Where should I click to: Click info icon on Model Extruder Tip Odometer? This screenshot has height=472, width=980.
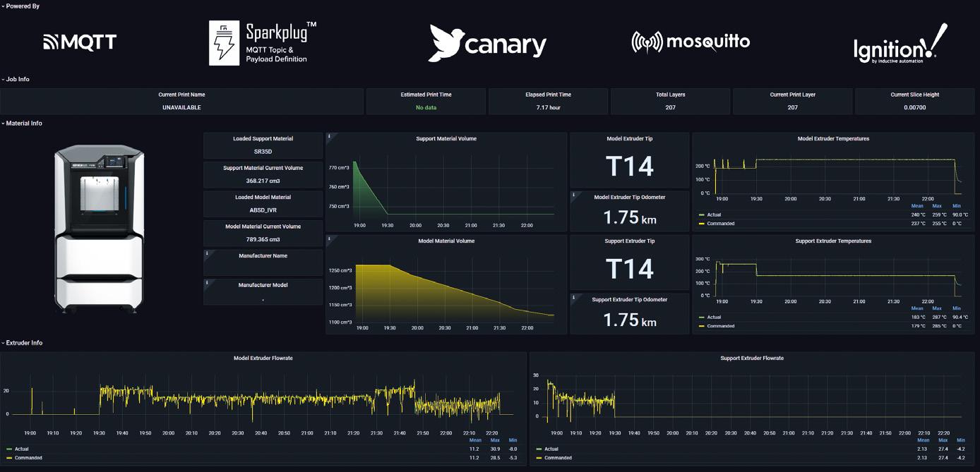573,195
